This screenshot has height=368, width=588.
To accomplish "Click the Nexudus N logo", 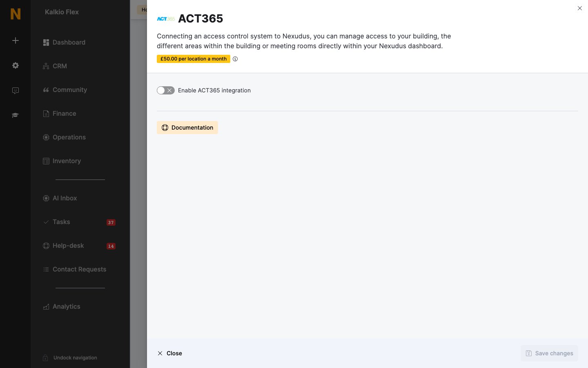I will [x=16, y=14].
